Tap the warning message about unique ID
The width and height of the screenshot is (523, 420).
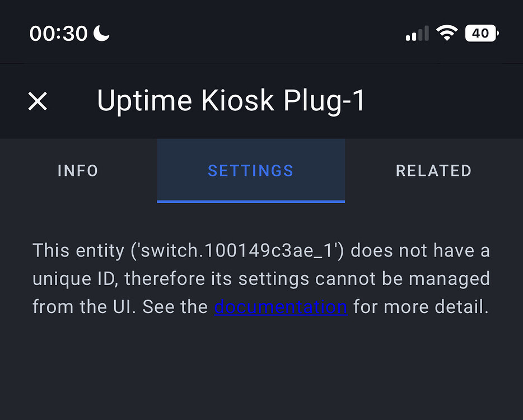pos(261,278)
